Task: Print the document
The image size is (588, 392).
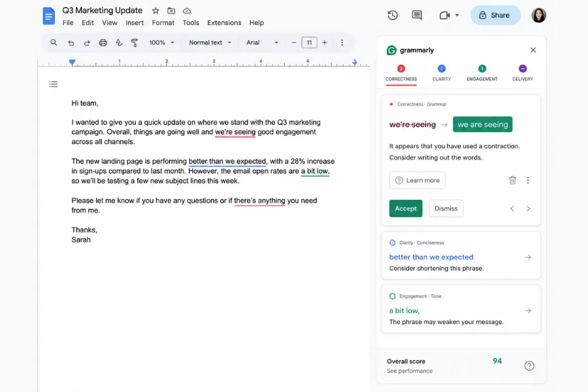Action: click(x=103, y=42)
